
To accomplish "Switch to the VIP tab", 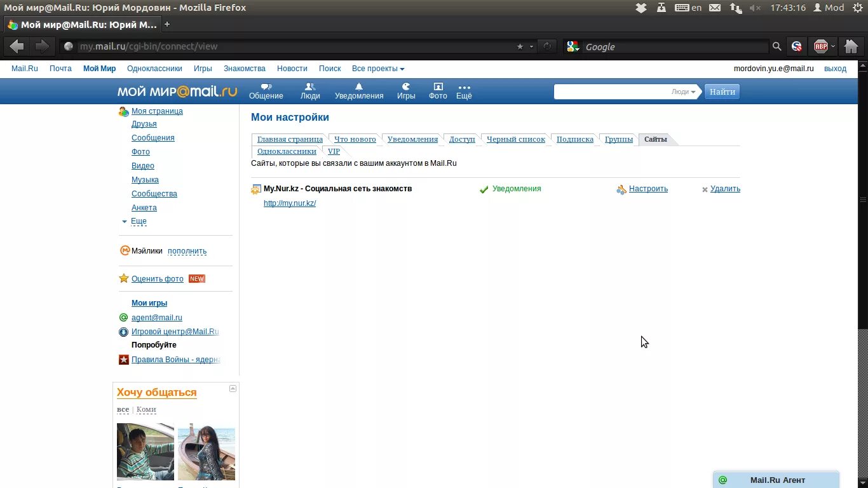I will pyautogui.click(x=334, y=151).
